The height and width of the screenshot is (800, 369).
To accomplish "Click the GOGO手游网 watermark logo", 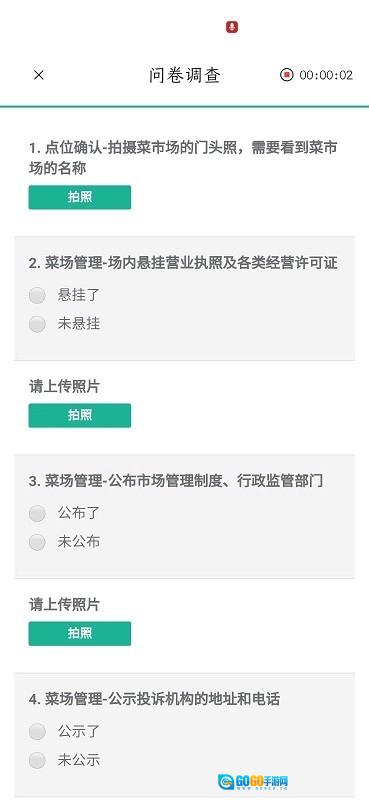I will coord(253,781).
